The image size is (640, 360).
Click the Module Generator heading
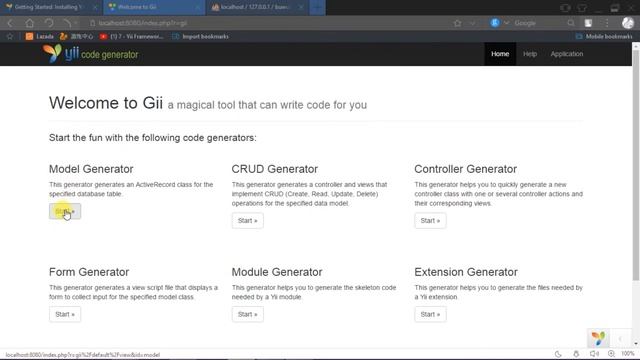[x=277, y=272]
